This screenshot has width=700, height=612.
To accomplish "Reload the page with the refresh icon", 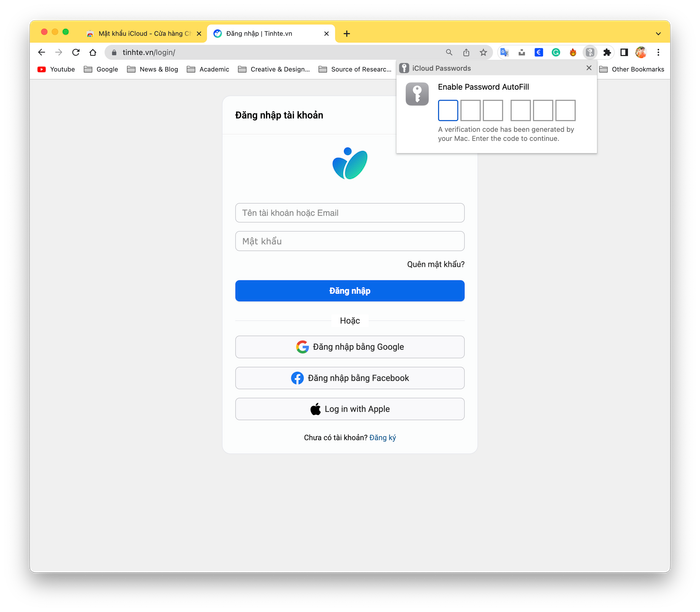I will tap(76, 52).
